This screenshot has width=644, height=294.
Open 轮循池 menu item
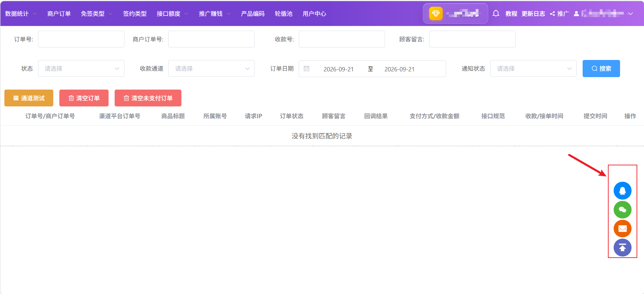pyautogui.click(x=284, y=14)
